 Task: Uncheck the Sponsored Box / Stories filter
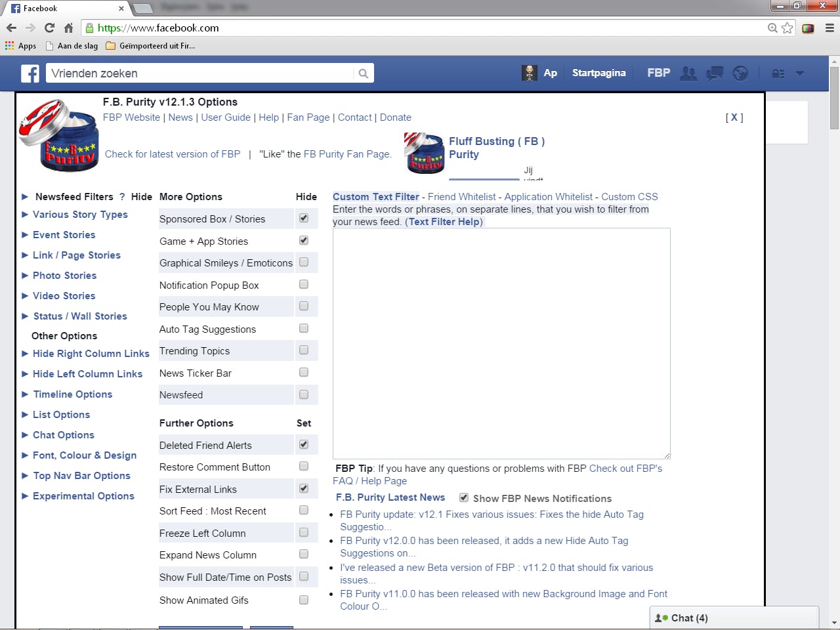coord(304,218)
